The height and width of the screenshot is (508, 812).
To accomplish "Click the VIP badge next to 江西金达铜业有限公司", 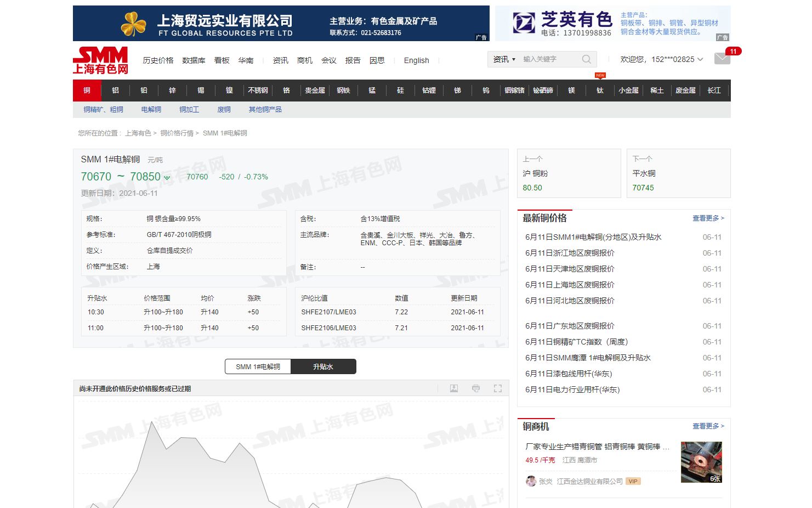I will click(633, 481).
